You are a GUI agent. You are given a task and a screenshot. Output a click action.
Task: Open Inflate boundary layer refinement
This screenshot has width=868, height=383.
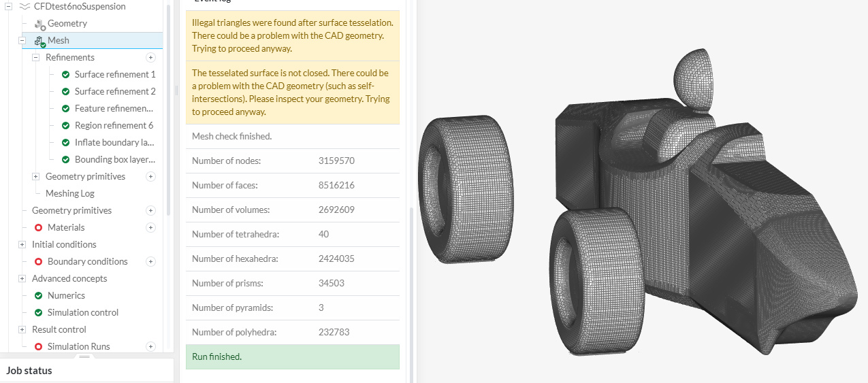pyautogui.click(x=114, y=143)
